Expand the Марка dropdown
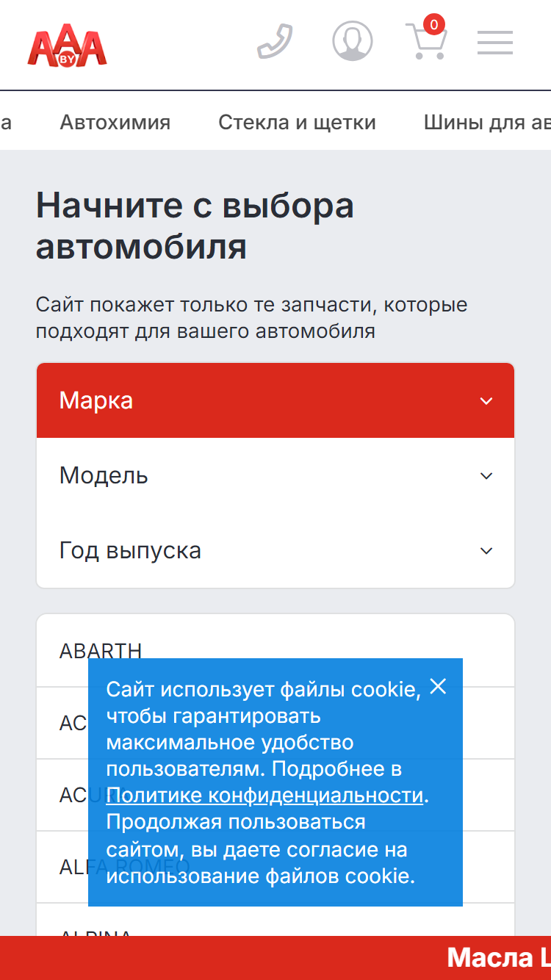 (x=275, y=400)
